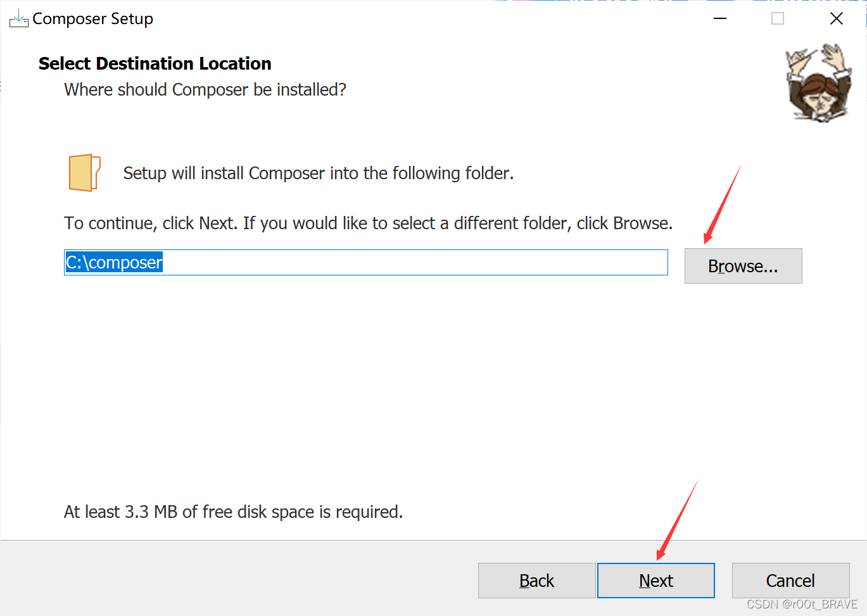Viewport: 867px width, 616px height.
Task: Click the Composer Setup installer icon in title bar
Action: click(18, 19)
